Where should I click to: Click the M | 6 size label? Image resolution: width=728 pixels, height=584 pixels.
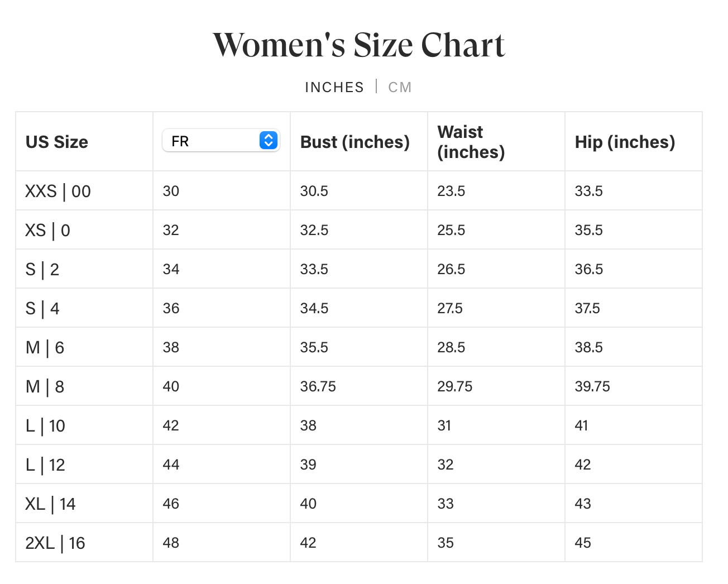[45, 348]
